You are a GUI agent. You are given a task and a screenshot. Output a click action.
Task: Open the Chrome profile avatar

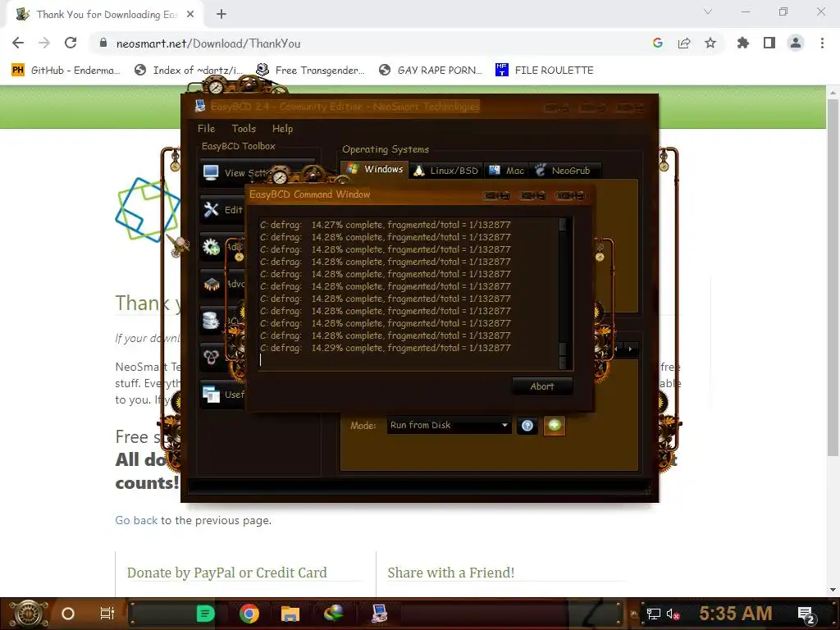click(796, 43)
